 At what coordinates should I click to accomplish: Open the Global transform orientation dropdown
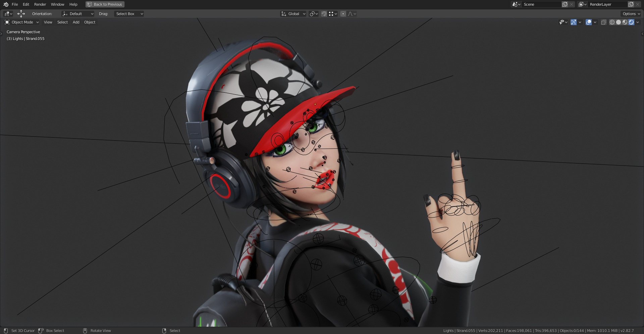pos(293,14)
